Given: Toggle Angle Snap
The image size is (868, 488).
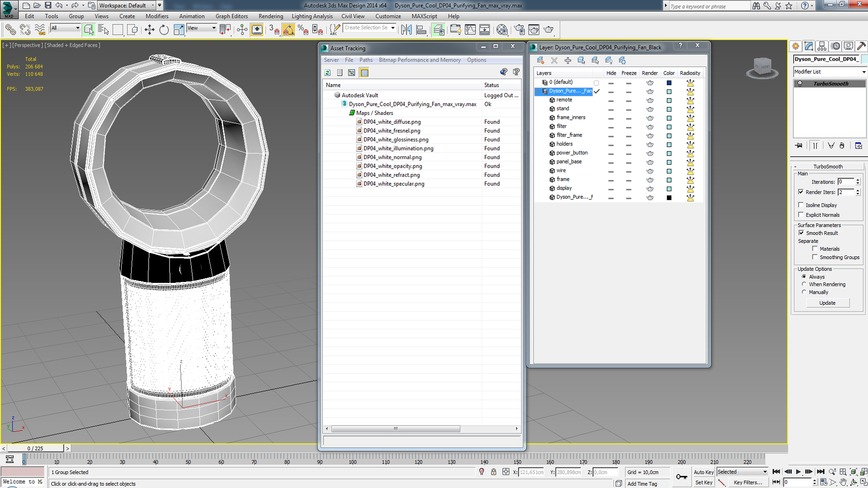Looking at the screenshot, I should coord(288,30).
